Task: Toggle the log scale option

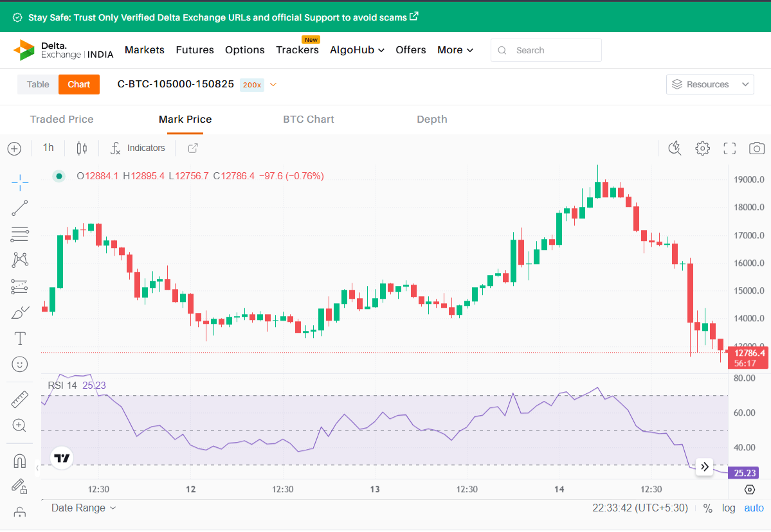Action: tap(729, 508)
